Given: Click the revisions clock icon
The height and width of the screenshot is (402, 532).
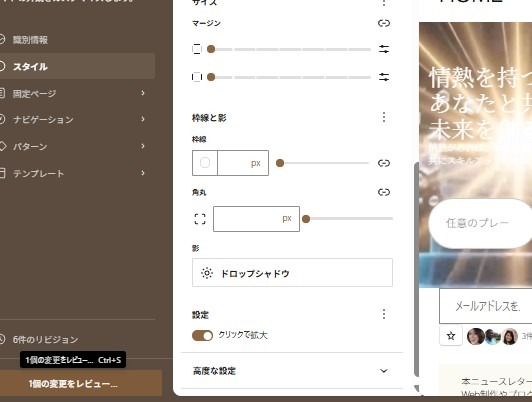Looking at the screenshot, I should [2, 339].
